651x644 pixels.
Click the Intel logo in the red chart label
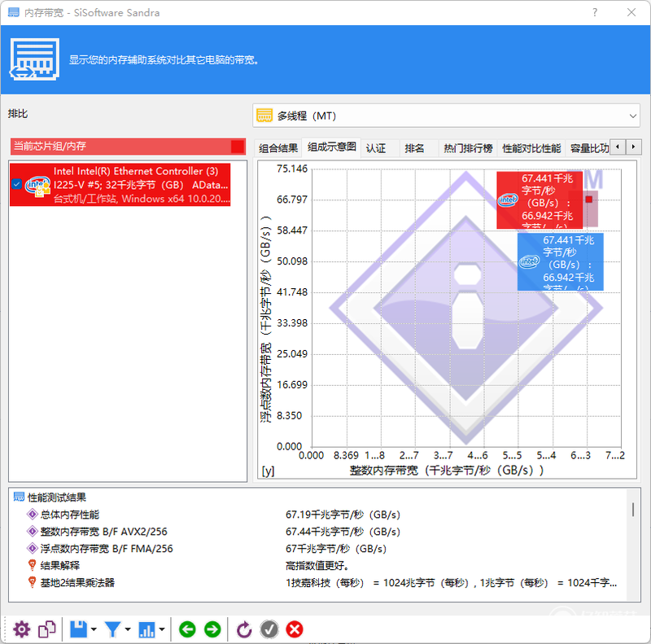(x=507, y=200)
